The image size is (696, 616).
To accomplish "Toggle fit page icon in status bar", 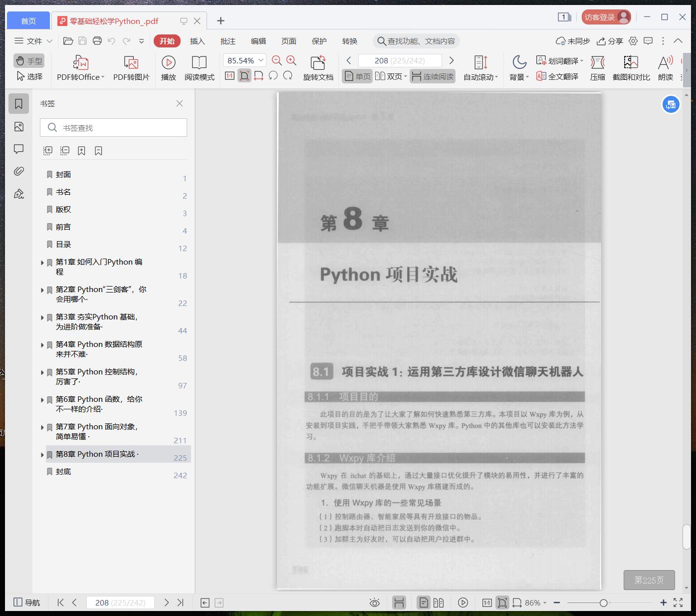I will tap(502, 603).
